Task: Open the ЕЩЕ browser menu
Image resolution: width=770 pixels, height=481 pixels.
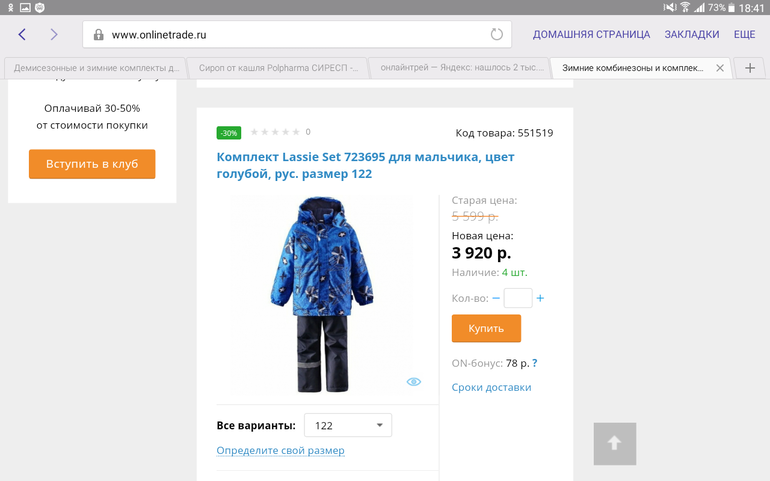Action: click(744, 34)
